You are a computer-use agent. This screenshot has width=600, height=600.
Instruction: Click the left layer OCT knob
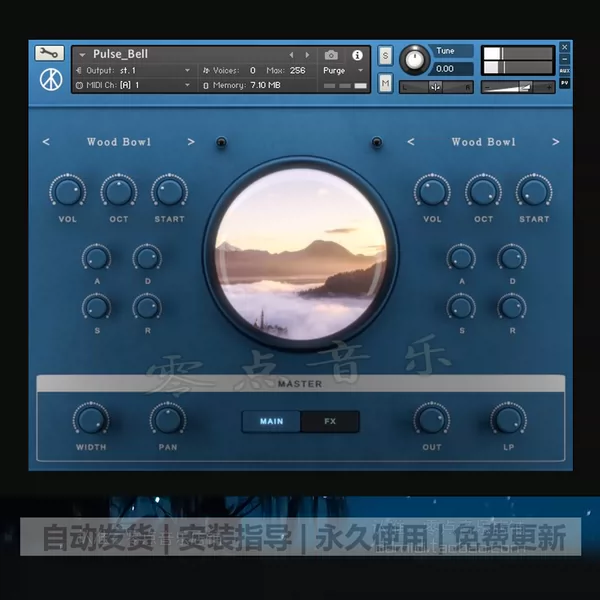pos(119,191)
